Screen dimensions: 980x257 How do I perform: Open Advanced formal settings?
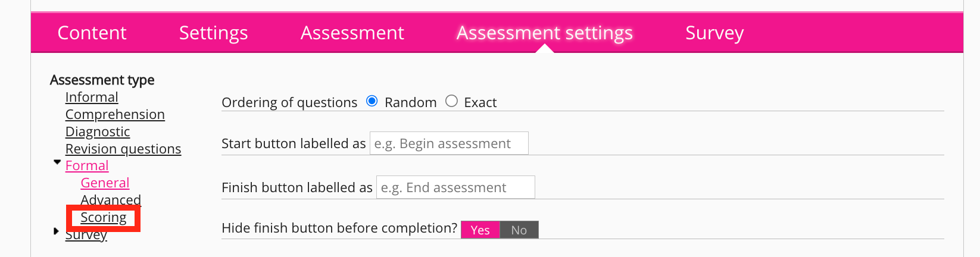coord(111,200)
